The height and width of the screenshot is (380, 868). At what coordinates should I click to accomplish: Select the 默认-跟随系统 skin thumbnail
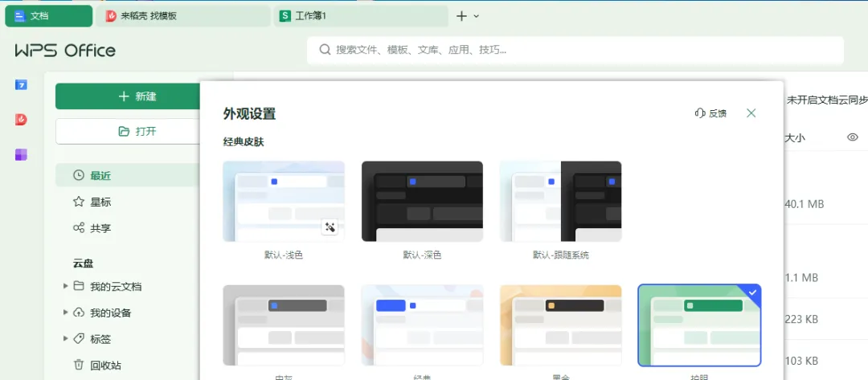pos(560,202)
